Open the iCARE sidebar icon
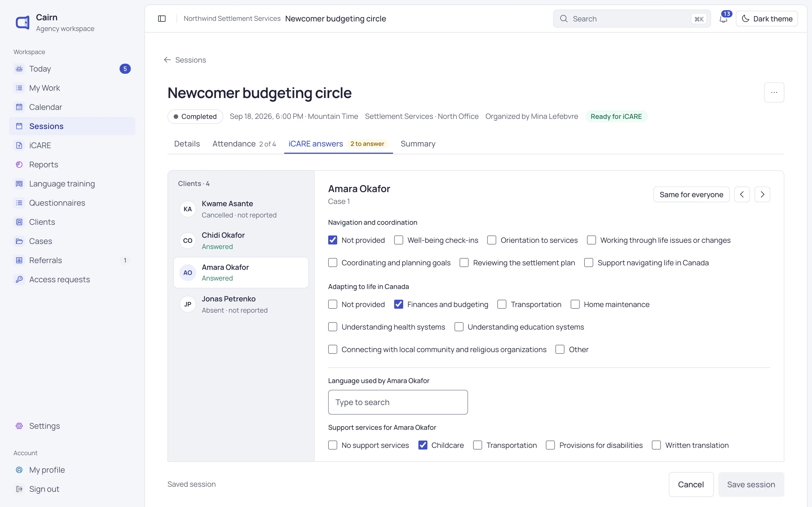The width and height of the screenshot is (812, 507). pos(19,145)
